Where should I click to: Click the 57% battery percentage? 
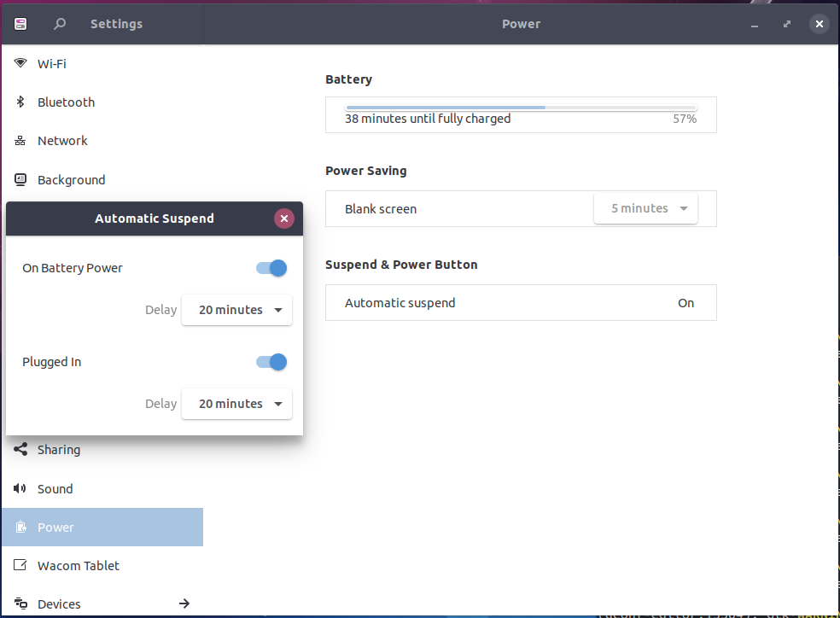[685, 119]
